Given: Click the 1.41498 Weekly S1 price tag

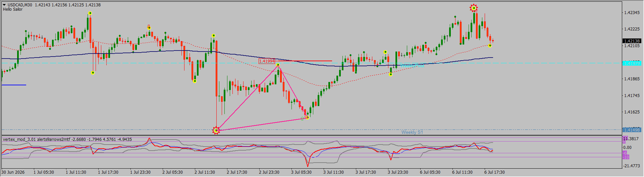Looking at the screenshot, I should [632, 130].
